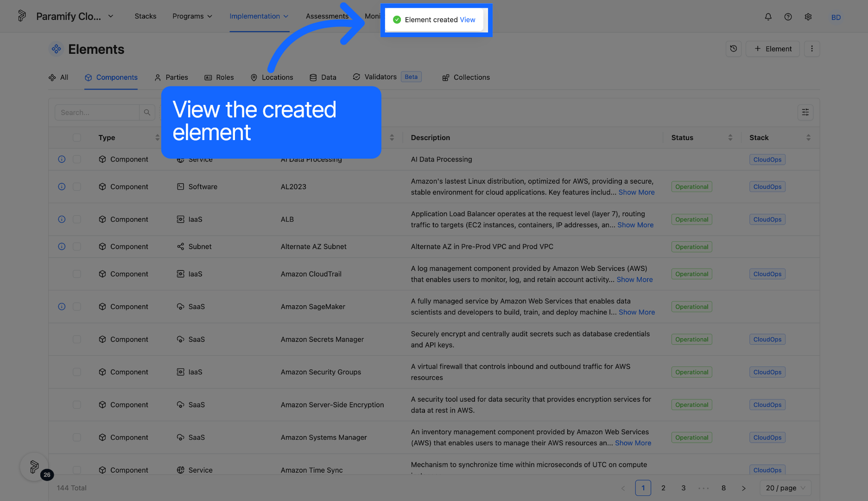Click the Amazon Time Sync row name
This screenshot has height=501, width=868.
coord(311,470)
